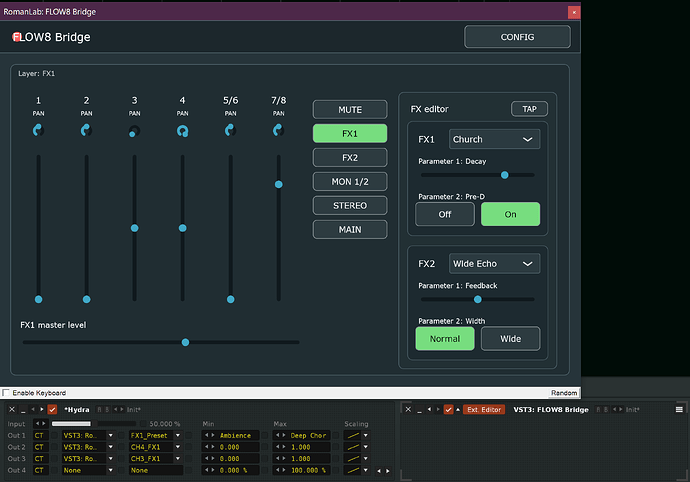The height and width of the screenshot is (482, 690).
Task: Click the TAP tempo button
Action: (529, 109)
